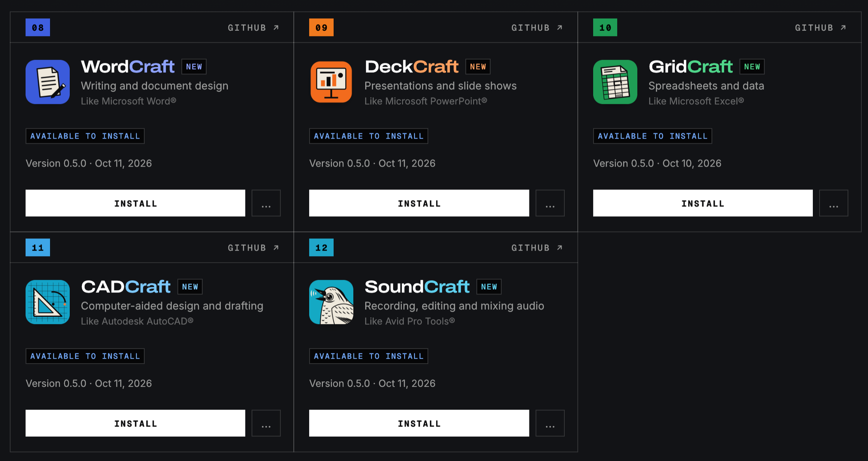Click the GridCraft spreadsheet app icon
The width and height of the screenshot is (868, 461).
[615, 82]
